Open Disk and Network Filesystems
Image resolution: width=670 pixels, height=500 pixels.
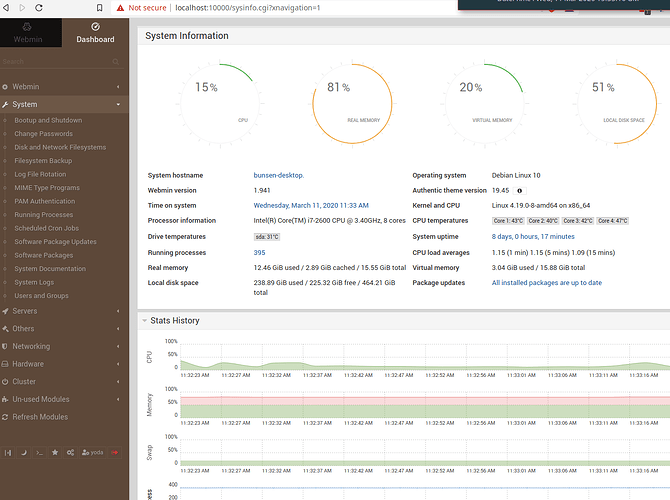tap(60, 147)
